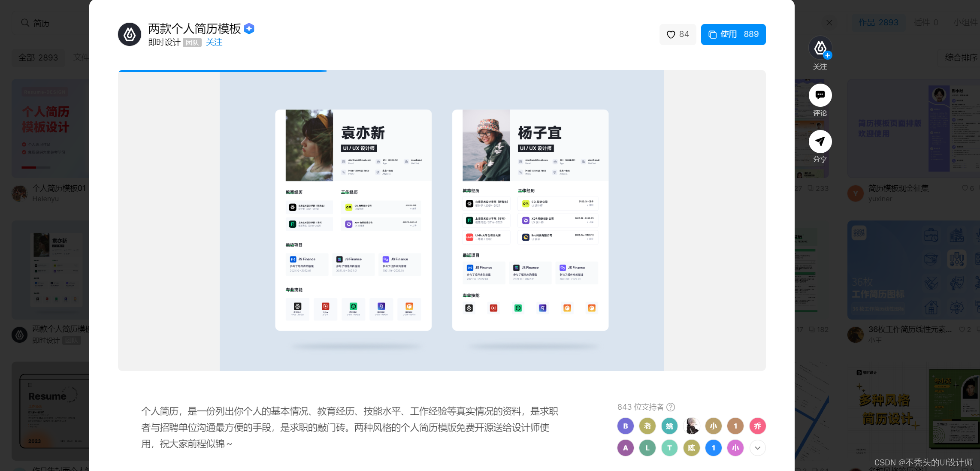The width and height of the screenshot is (980, 471).
Task: Click the supporter avatar labeled B
Action: (x=625, y=426)
